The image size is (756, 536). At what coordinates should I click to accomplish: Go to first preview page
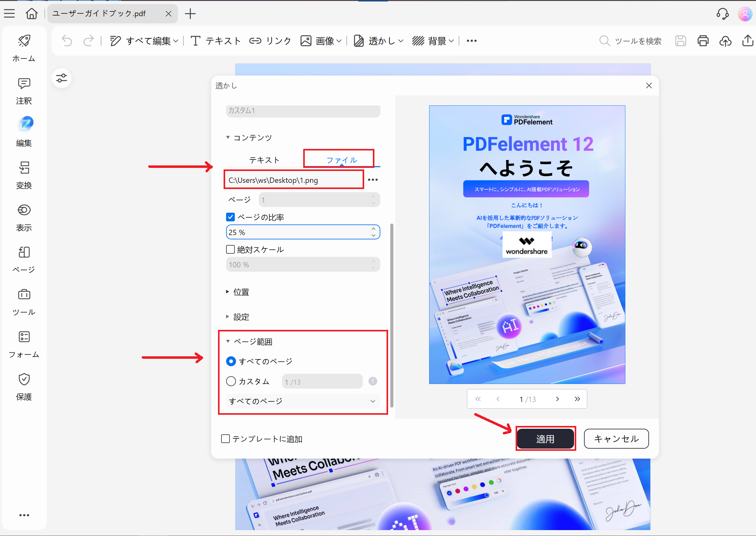478,399
